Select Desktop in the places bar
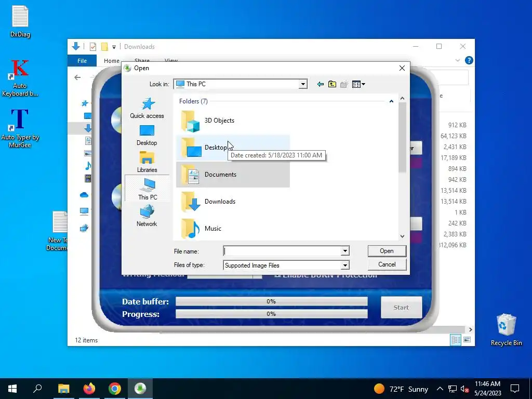Screen dimensions: 532x399 coord(147,136)
